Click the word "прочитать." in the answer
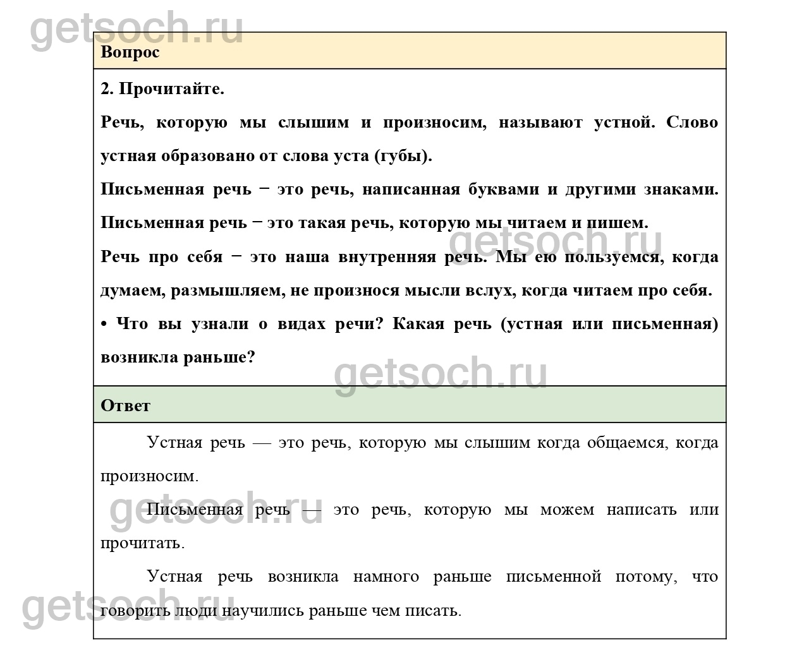This screenshot has height=672, width=785. pyautogui.click(x=142, y=543)
